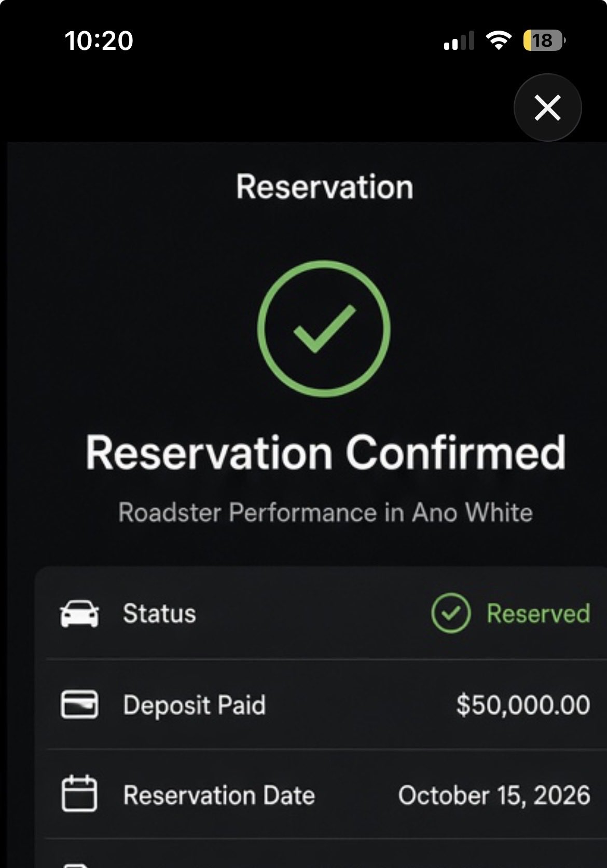Tap Roadster Performance in Ano White subtitle

(x=325, y=512)
